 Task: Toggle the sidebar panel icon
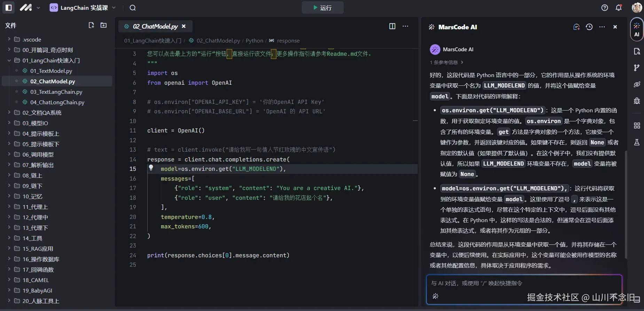click(x=9, y=7)
